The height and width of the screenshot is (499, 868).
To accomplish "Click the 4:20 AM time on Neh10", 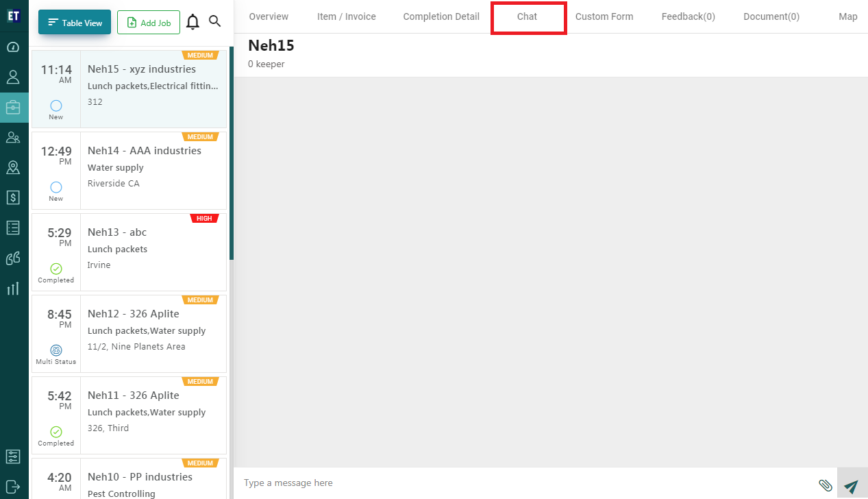I will (x=60, y=481).
